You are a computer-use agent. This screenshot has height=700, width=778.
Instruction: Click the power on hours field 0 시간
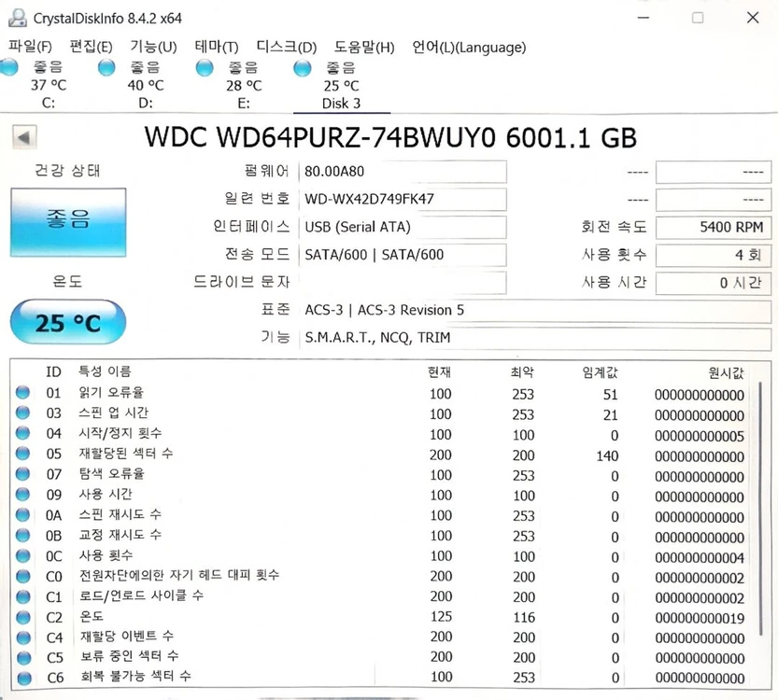714,283
